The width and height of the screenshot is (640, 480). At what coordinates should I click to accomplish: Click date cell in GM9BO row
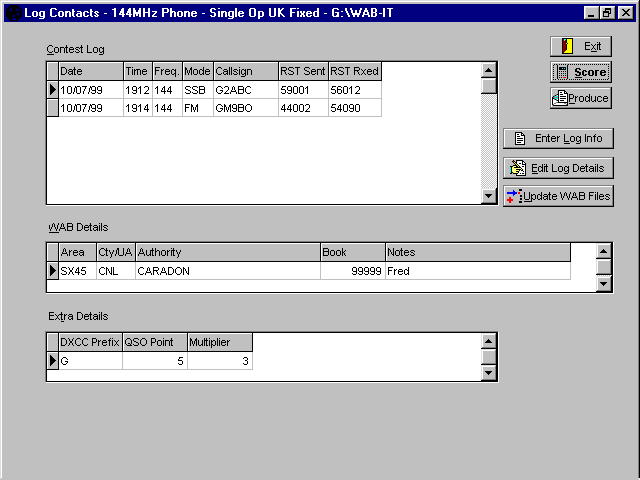coord(91,108)
